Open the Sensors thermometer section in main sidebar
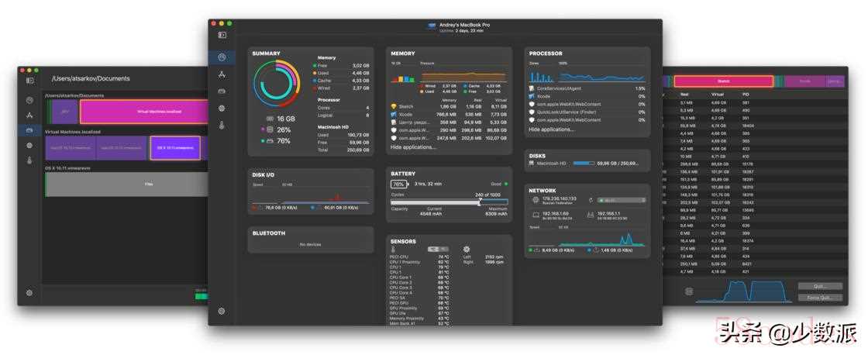Screen dimensions: 868x355 click(x=222, y=126)
